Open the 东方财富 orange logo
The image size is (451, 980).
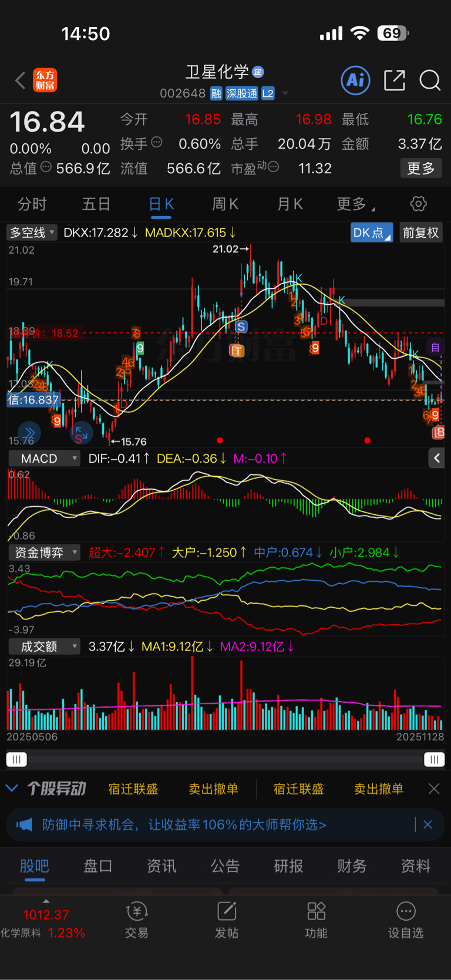45,80
